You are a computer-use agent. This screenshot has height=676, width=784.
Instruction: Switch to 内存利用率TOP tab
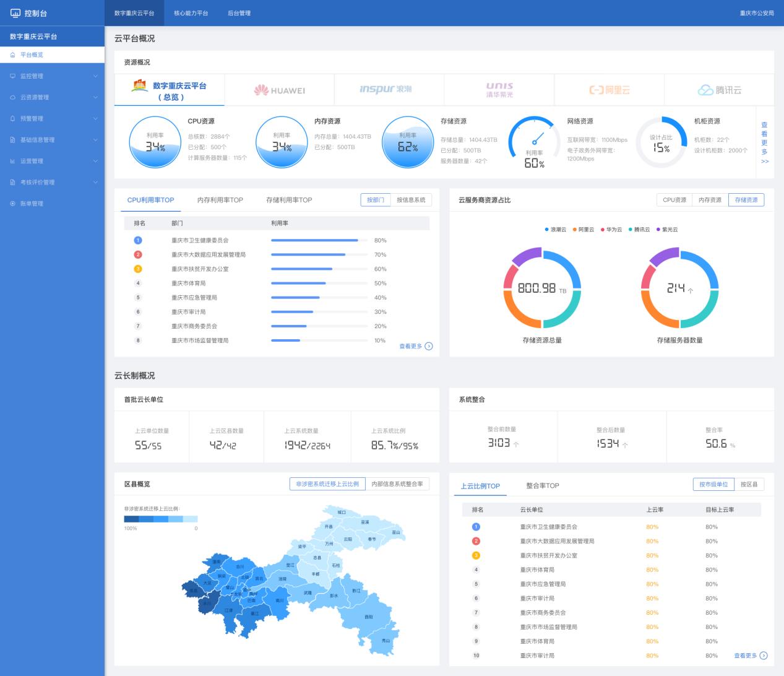pos(220,200)
